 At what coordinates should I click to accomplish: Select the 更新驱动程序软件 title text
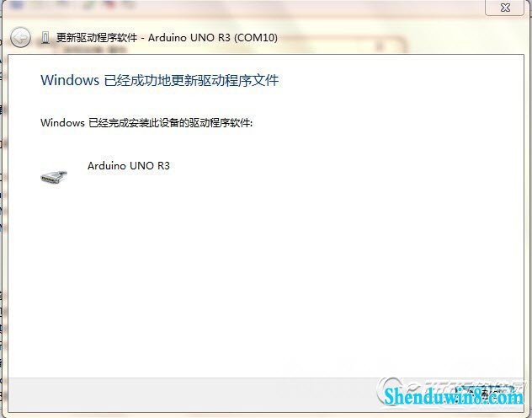pos(97,37)
